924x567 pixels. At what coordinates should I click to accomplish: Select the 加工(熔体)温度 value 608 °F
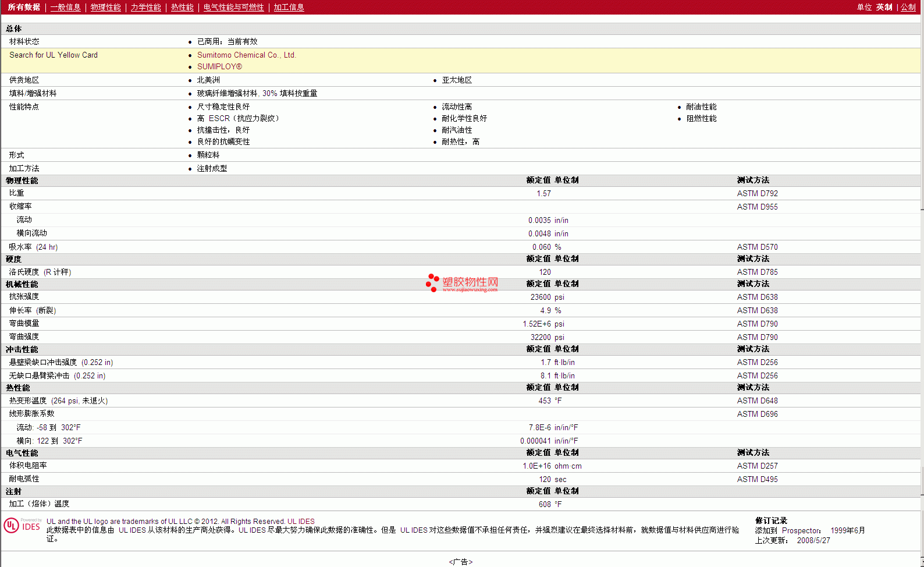550,504
